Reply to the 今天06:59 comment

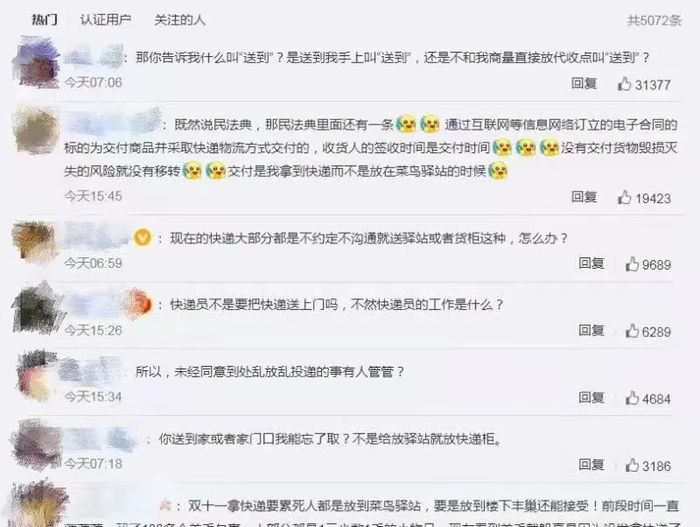[592, 264]
